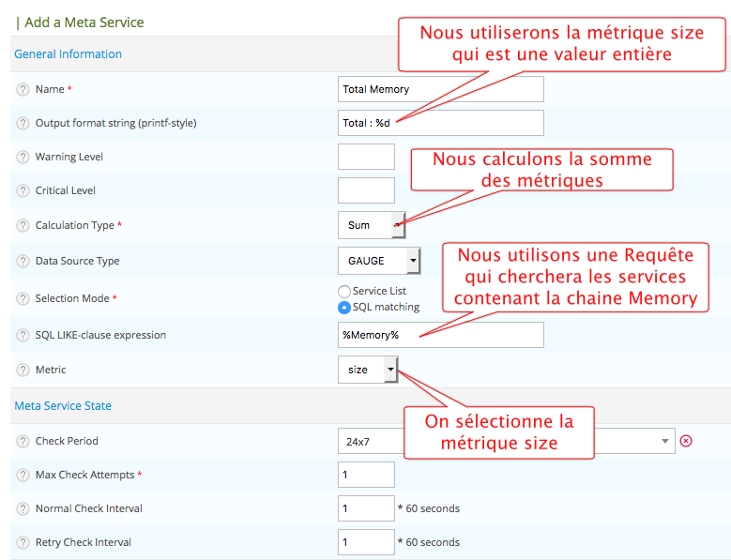Click the Name field containing Total Memory
731x560 pixels.
coord(440,89)
